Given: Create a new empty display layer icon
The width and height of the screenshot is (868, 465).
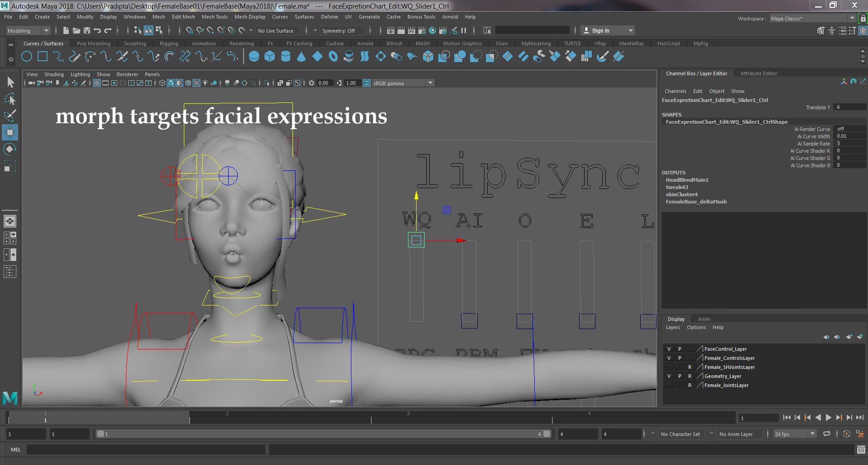Looking at the screenshot, I should pyautogui.click(x=849, y=336).
